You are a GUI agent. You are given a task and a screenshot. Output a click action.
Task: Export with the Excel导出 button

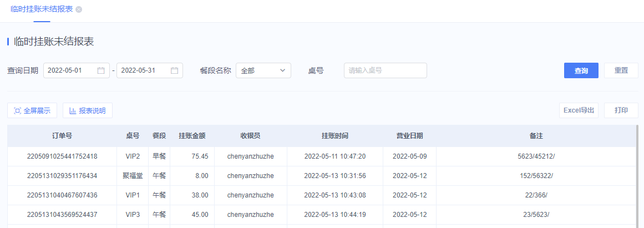click(579, 110)
